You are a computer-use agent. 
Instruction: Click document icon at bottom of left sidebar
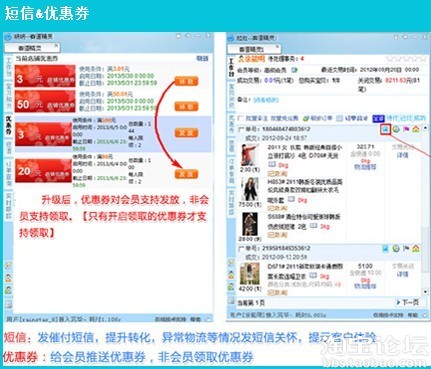[x=8, y=304]
